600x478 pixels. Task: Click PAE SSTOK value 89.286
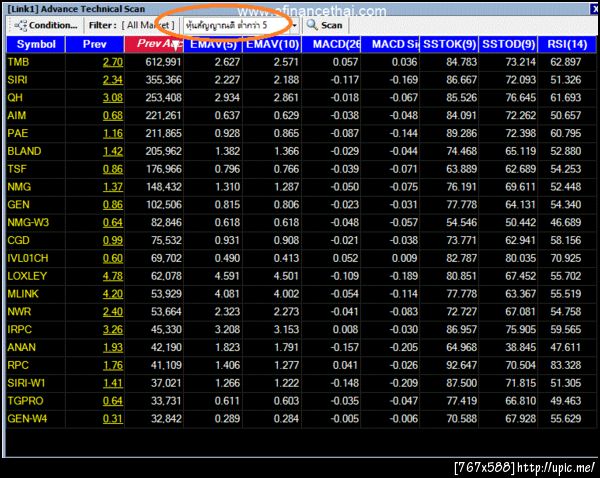tap(461, 133)
